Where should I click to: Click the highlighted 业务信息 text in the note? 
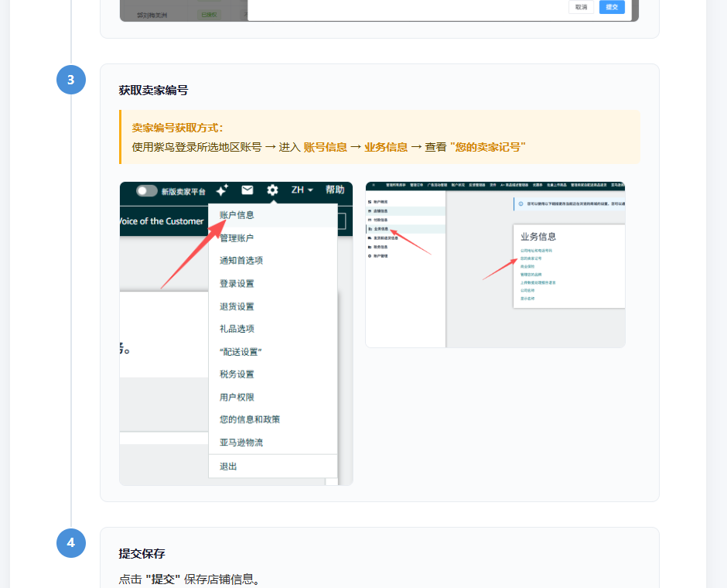(x=386, y=148)
